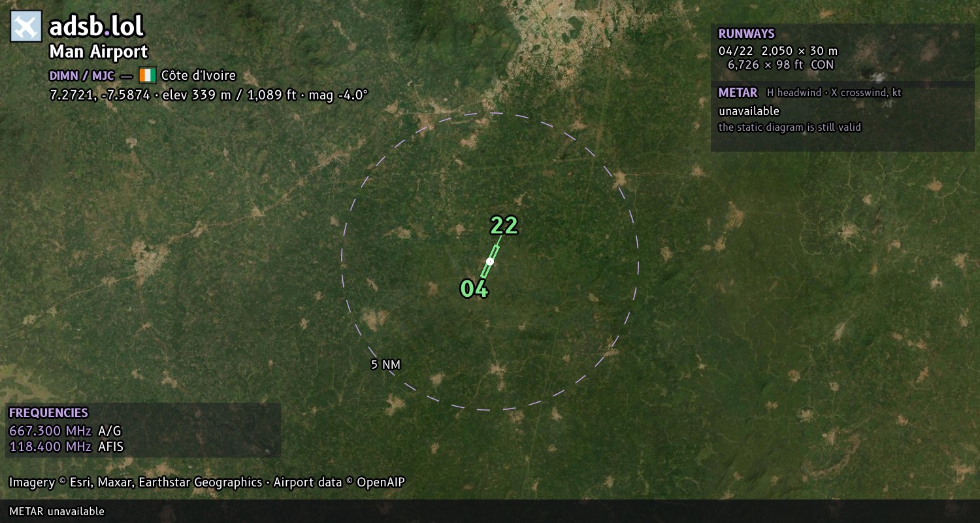
Task: Click the Côte d'Ivoire country name
Action: coord(199,75)
